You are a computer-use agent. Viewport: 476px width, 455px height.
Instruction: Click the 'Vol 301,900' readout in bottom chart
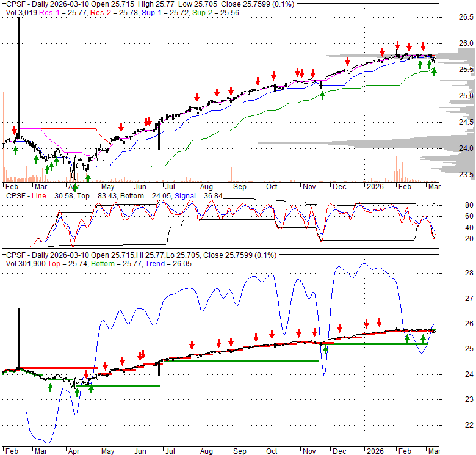pos(26,264)
